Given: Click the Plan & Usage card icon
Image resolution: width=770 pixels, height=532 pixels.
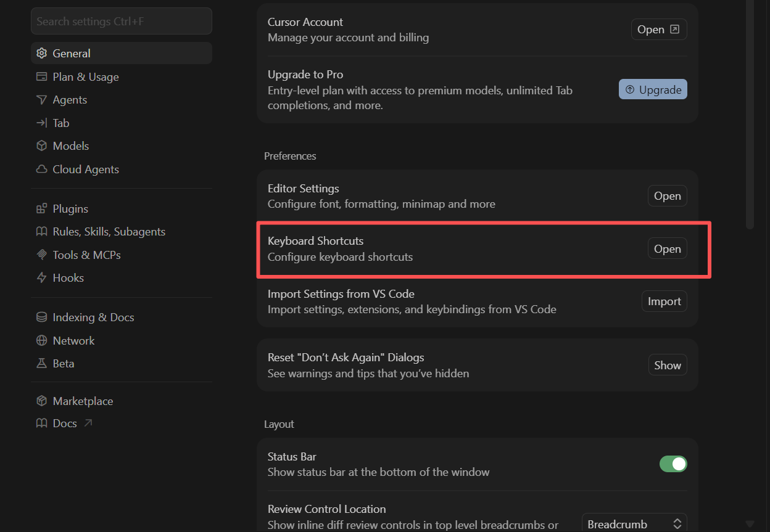Looking at the screenshot, I should tap(41, 76).
